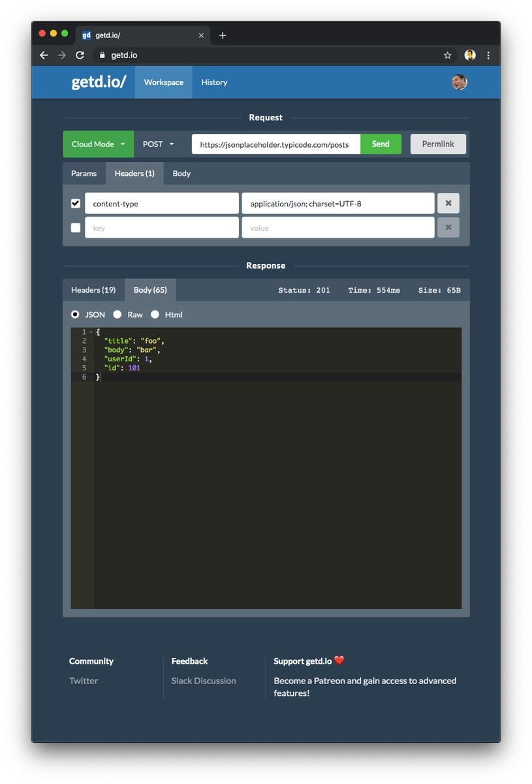The height and width of the screenshot is (784, 532).
Task: Click the heart icon next to Support getd.io
Action: click(341, 661)
